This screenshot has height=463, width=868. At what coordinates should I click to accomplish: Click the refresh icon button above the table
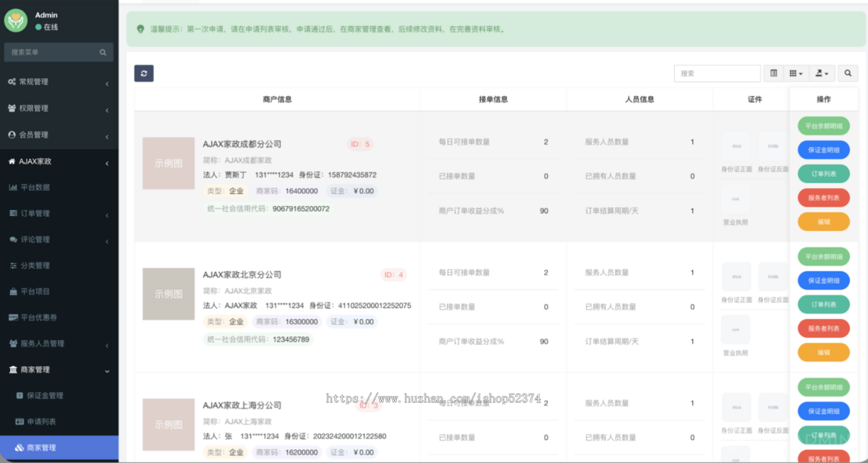pyautogui.click(x=144, y=73)
